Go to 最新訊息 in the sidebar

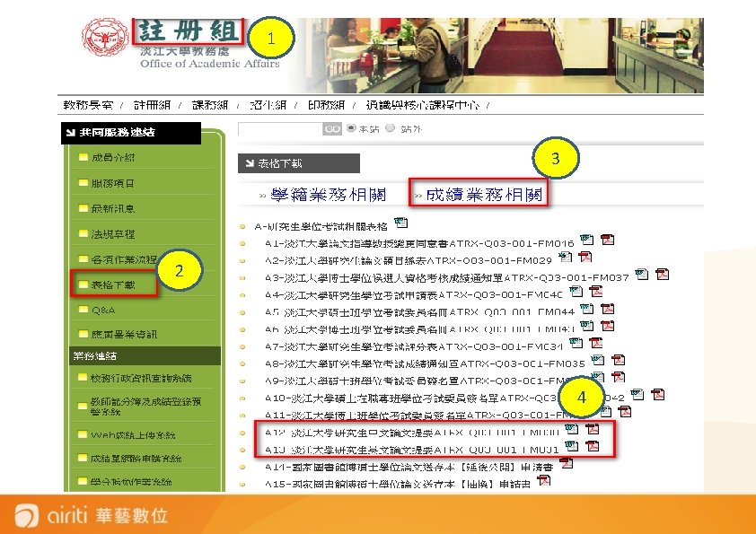(113, 208)
